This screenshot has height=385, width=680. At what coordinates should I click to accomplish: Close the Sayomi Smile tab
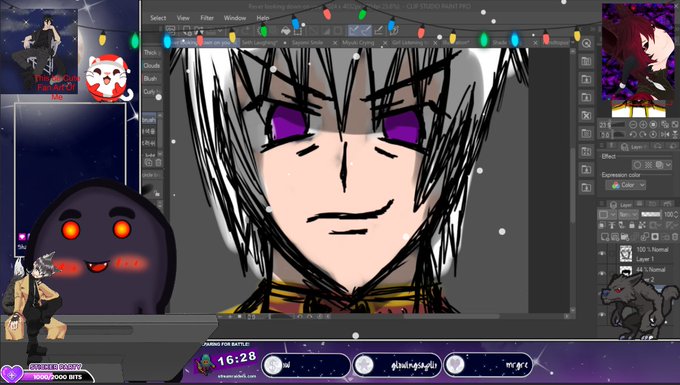335,43
